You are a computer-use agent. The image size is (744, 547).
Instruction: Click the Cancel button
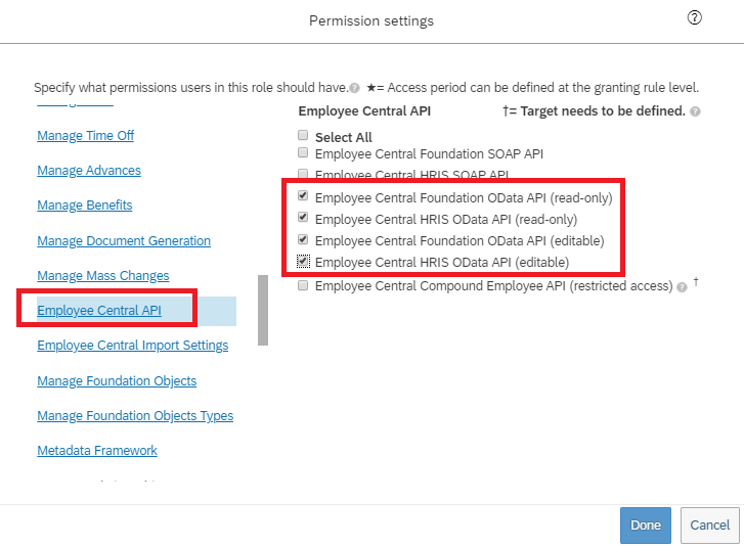710,525
